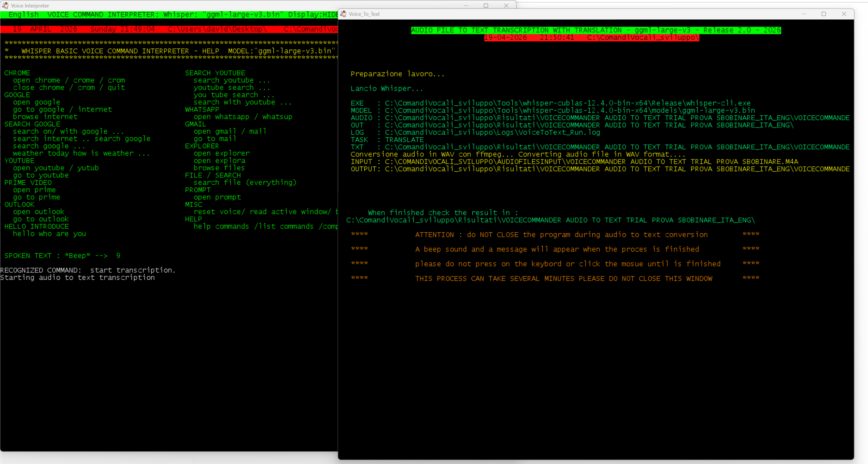Click the THIS PROCESS CAN TAKE SEVERAL MINUTES line

click(x=563, y=278)
